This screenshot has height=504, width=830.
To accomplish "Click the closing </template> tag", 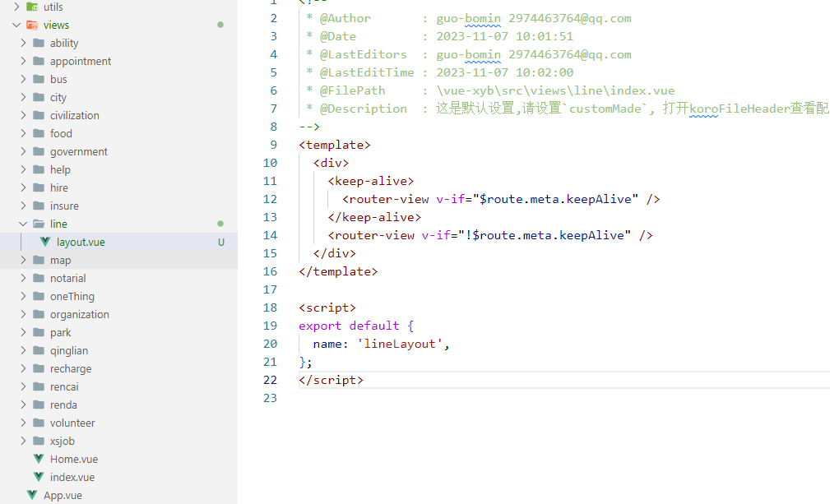I will (x=338, y=271).
